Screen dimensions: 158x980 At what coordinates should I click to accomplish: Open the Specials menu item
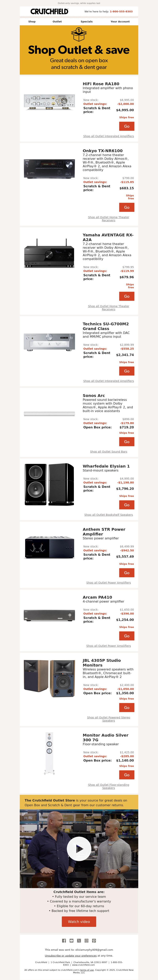pyautogui.click(x=87, y=22)
